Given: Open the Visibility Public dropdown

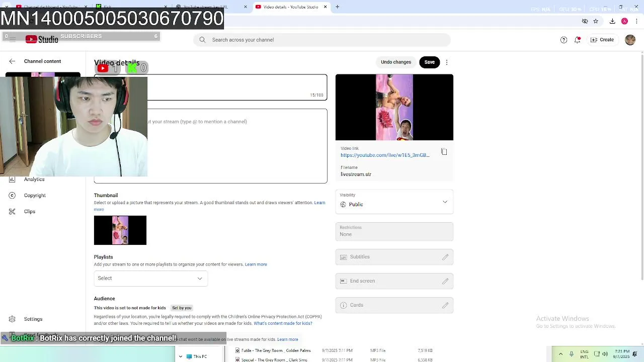Looking at the screenshot, I should tap(394, 202).
